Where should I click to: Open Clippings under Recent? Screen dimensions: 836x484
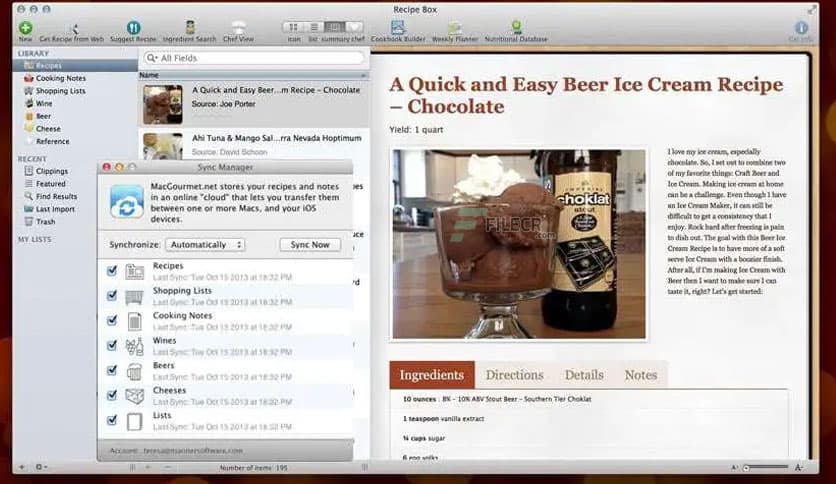coord(52,171)
